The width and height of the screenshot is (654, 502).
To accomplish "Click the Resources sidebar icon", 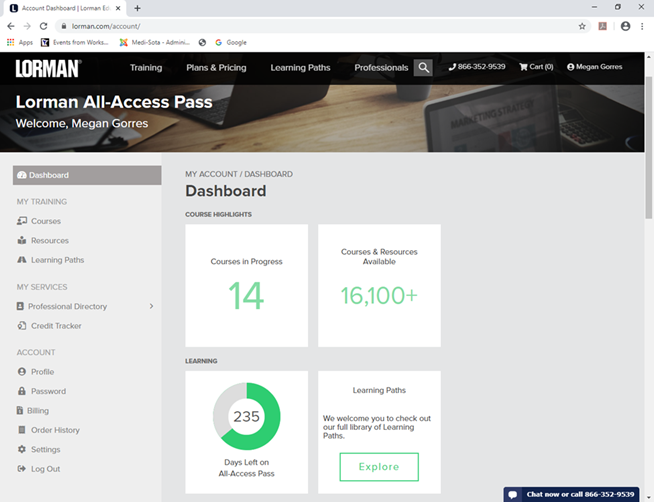I will 22,240.
